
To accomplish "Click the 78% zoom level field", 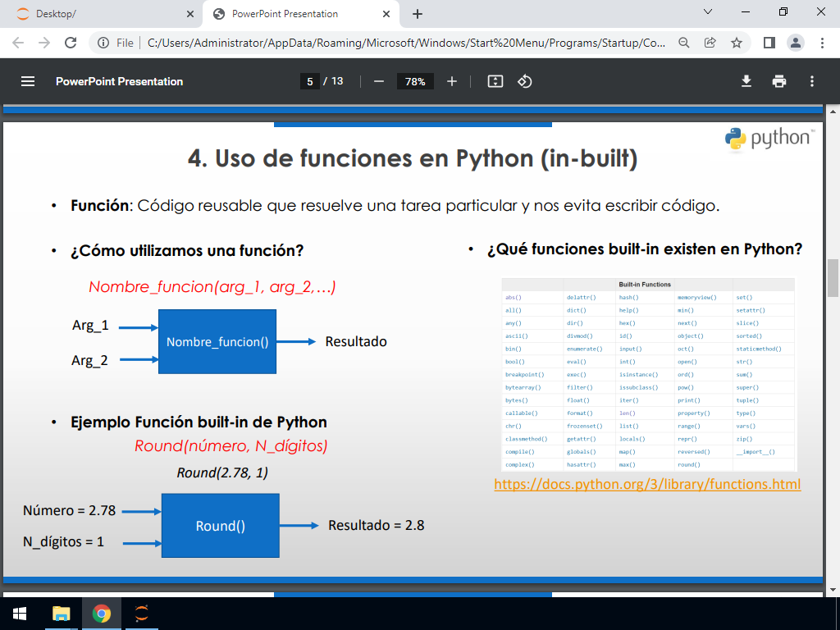I will 415,81.
